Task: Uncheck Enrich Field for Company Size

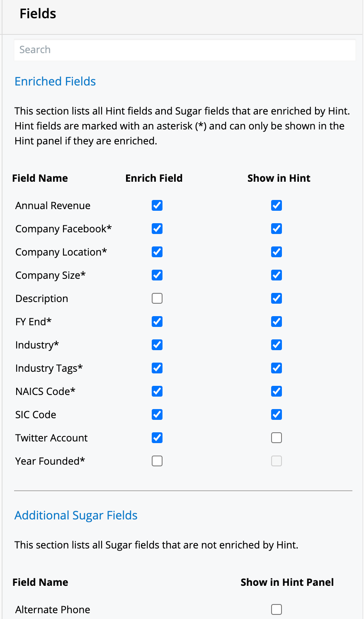Action: tap(157, 275)
